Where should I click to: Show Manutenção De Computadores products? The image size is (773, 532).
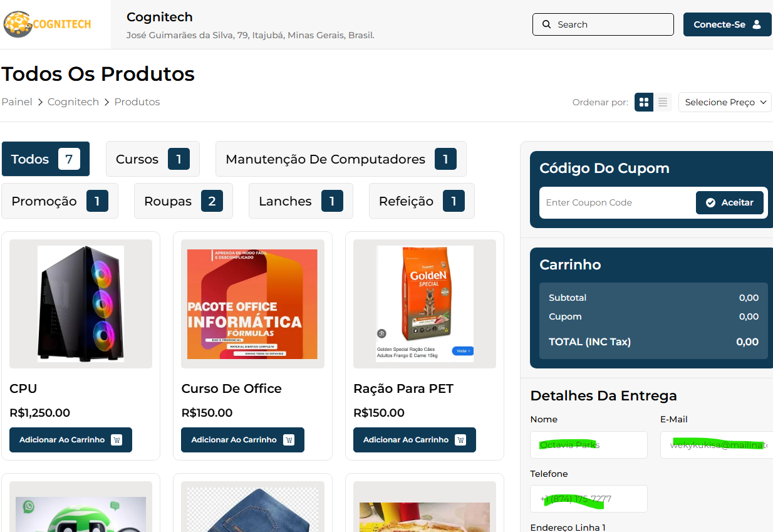(340, 159)
